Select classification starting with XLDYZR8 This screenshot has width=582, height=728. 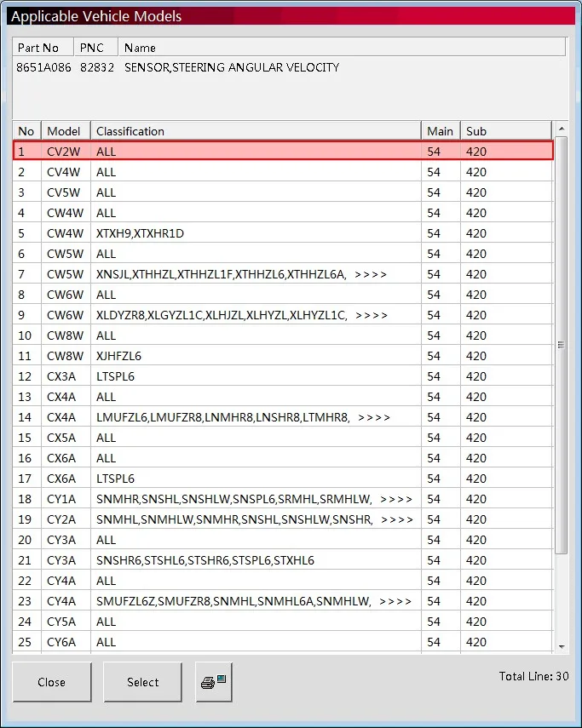[x=222, y=315]
